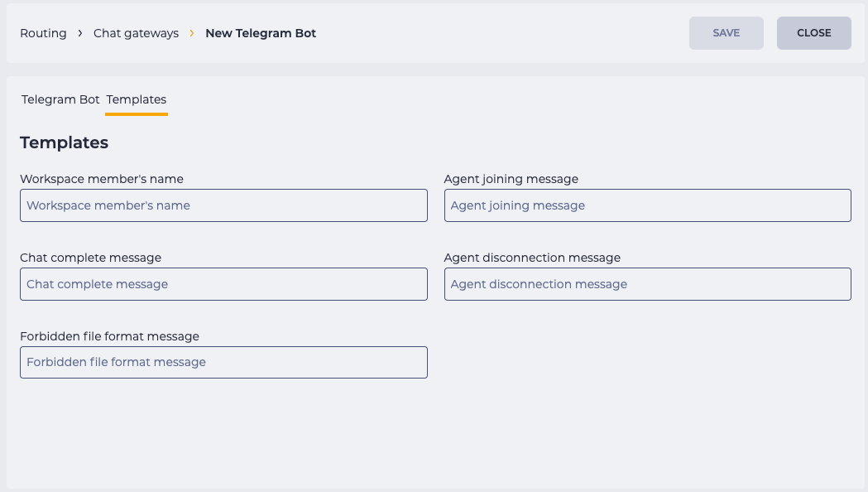Focus the Forbidden file format message field
Image resolution: width=868 pixels, height=492 pixels.
click(223, 362)
